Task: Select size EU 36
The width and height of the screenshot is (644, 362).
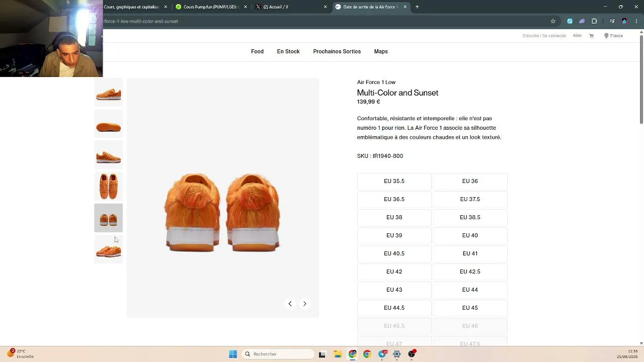Action: 470,181
